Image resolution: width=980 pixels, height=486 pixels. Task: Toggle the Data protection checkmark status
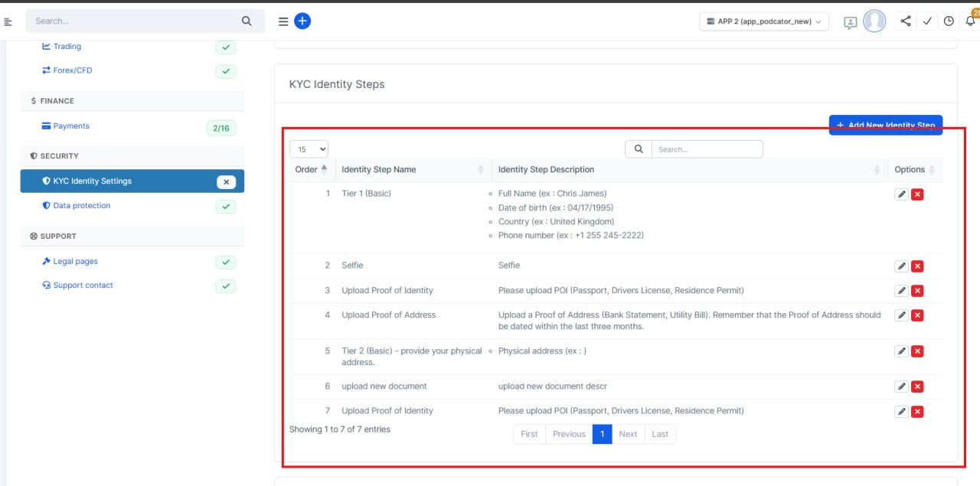[226, 207]
